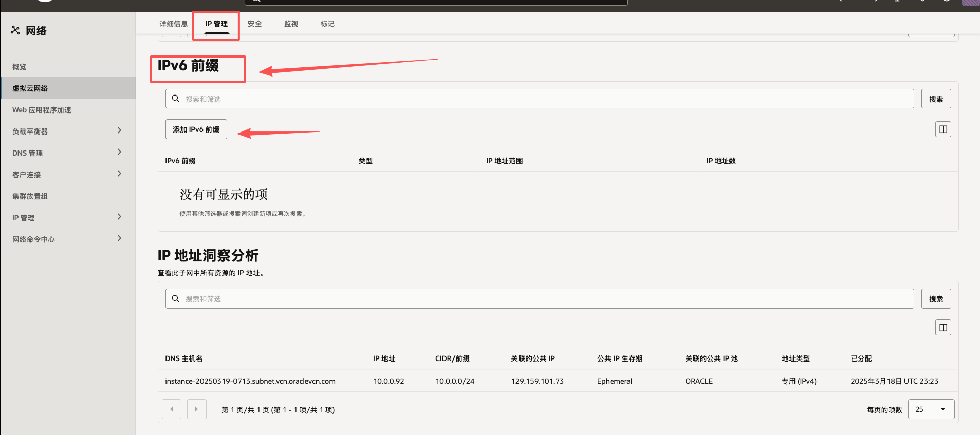The image size is (980, 435).
Task: Select the 监视 tab
Action: pyautogui.click(x=291, y=24)
